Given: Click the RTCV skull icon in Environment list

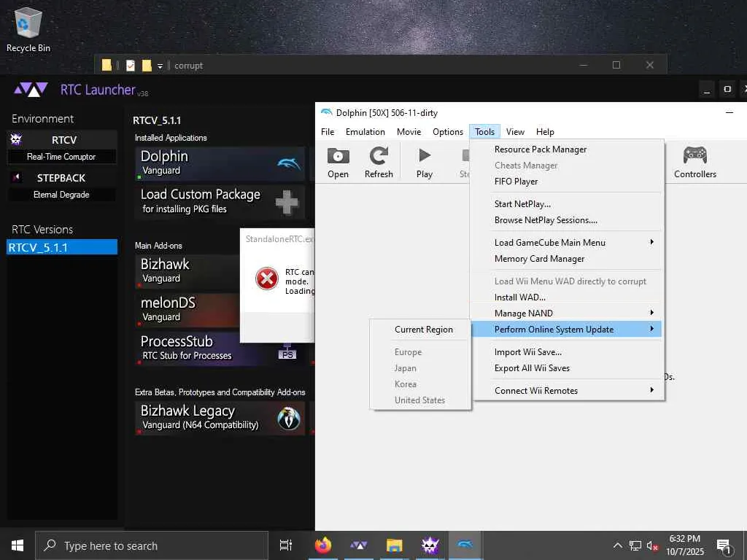Looking at the screenshot, I should point(16,139).
